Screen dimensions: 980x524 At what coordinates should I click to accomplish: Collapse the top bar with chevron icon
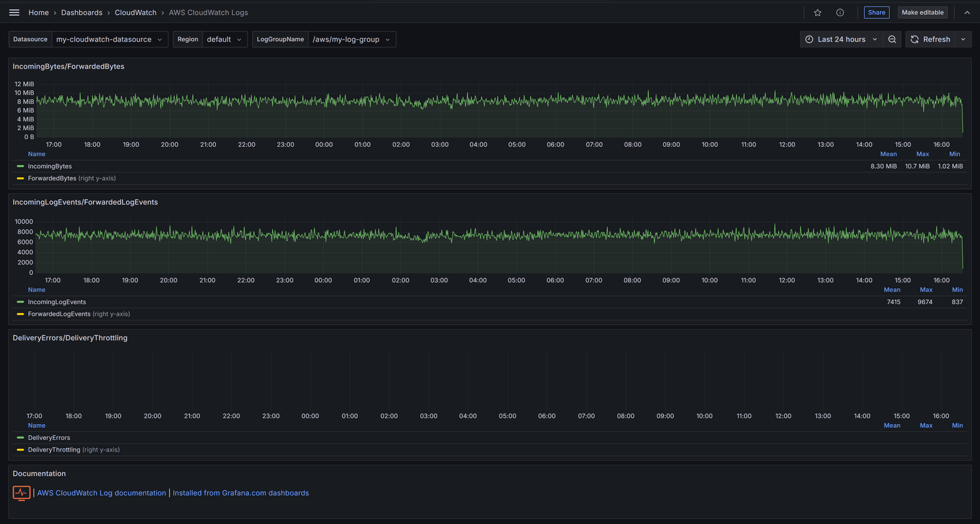point(967,12)
